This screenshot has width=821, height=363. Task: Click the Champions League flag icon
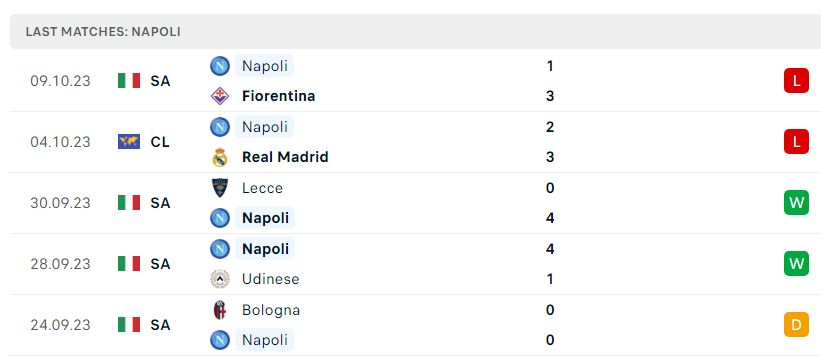tap(129, 142)
